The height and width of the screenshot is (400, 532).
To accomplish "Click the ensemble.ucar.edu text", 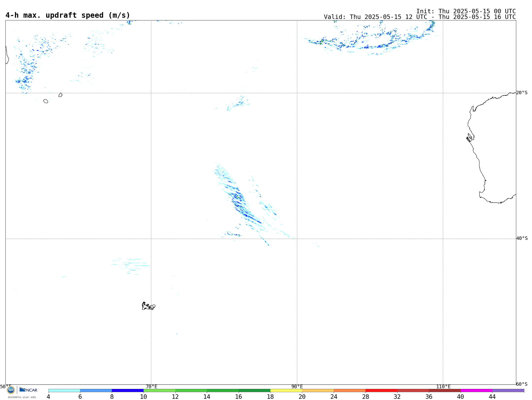I will point(22,397).
